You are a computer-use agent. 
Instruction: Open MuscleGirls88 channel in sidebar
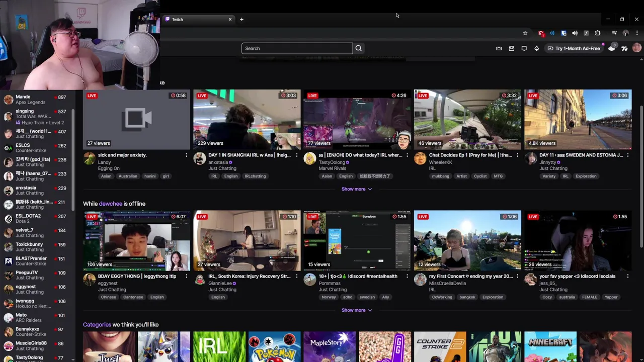click(36, 346)
